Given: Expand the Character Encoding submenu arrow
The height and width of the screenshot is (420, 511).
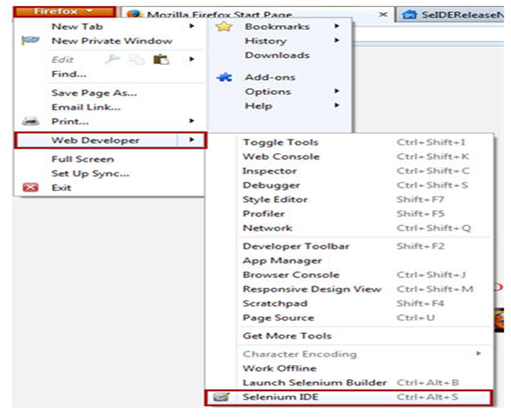Looking at the screenshot, I should [x=479, y=353].
